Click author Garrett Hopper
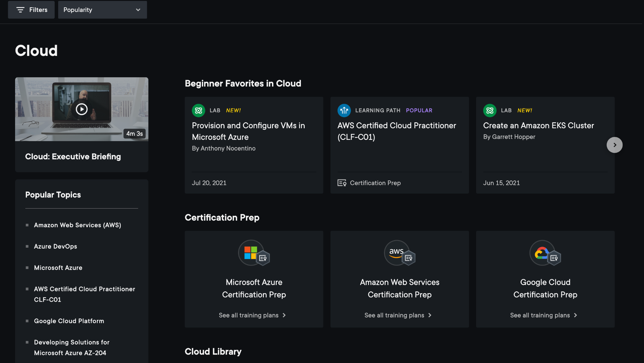The width and height of the screenshot is (644, 363). 514,137
